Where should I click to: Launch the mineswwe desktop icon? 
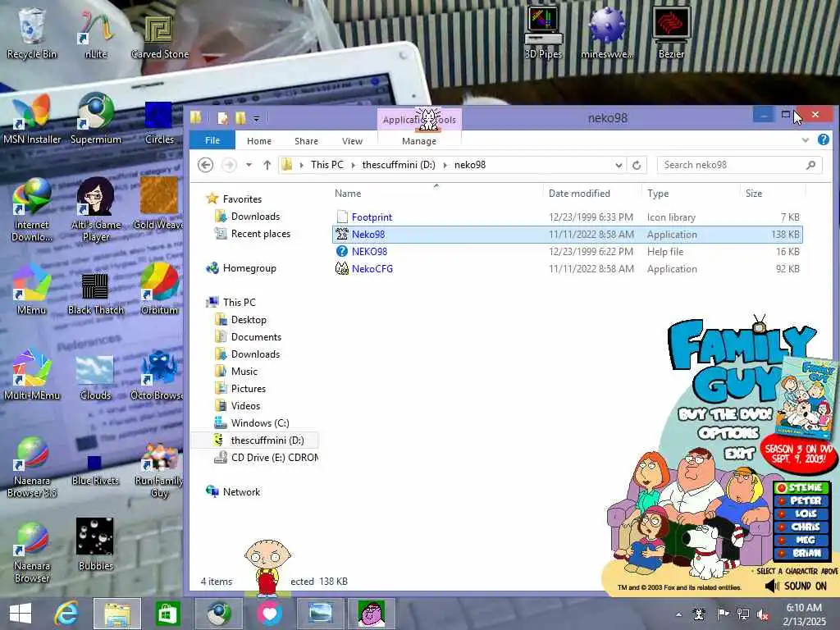point(607,32)
